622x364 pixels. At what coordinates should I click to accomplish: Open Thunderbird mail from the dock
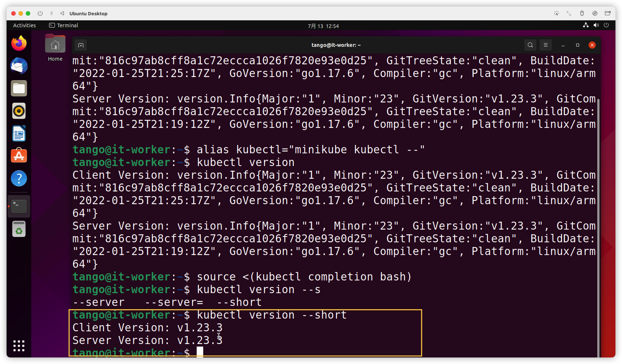[19, 66]
